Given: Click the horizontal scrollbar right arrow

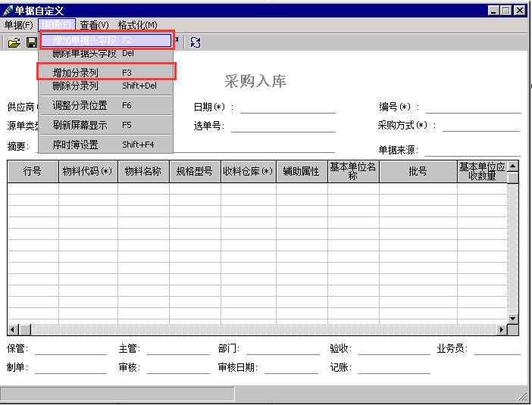Looking at the screenshot, I should pyautogui.click(x=501, y=330).
